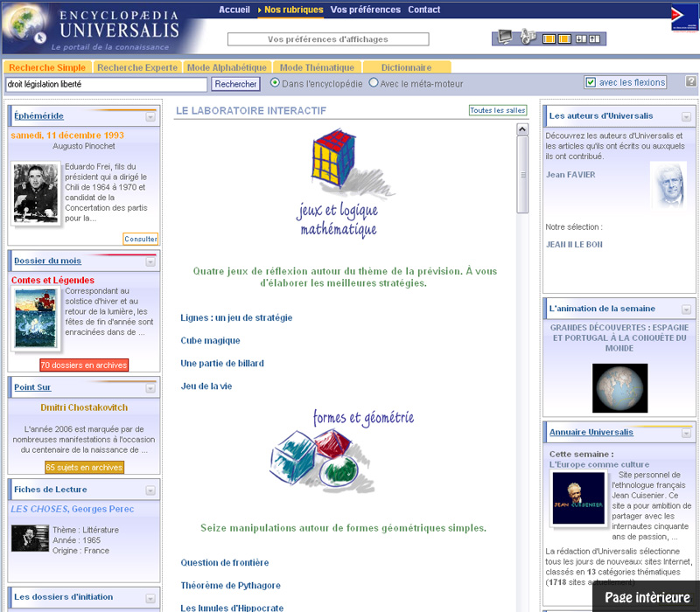The image size is (700, 612).
Task: Collapse the Point Sur panel
Action: 150,388
